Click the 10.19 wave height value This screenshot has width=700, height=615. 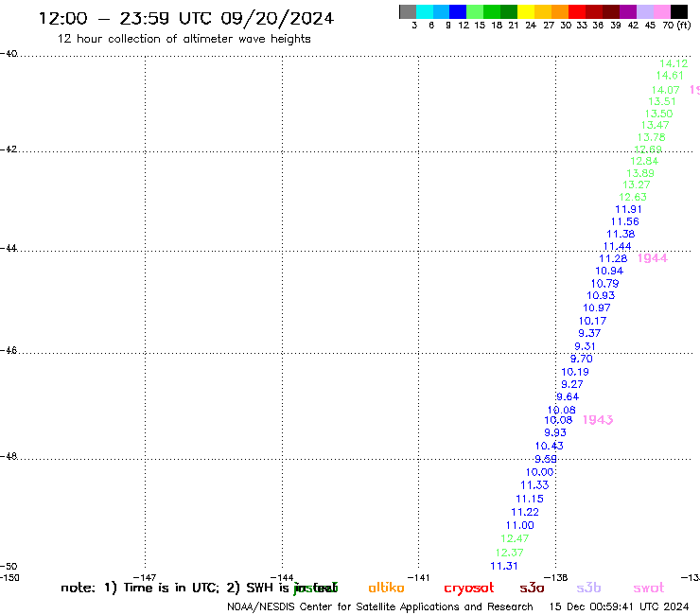point(575,372)
